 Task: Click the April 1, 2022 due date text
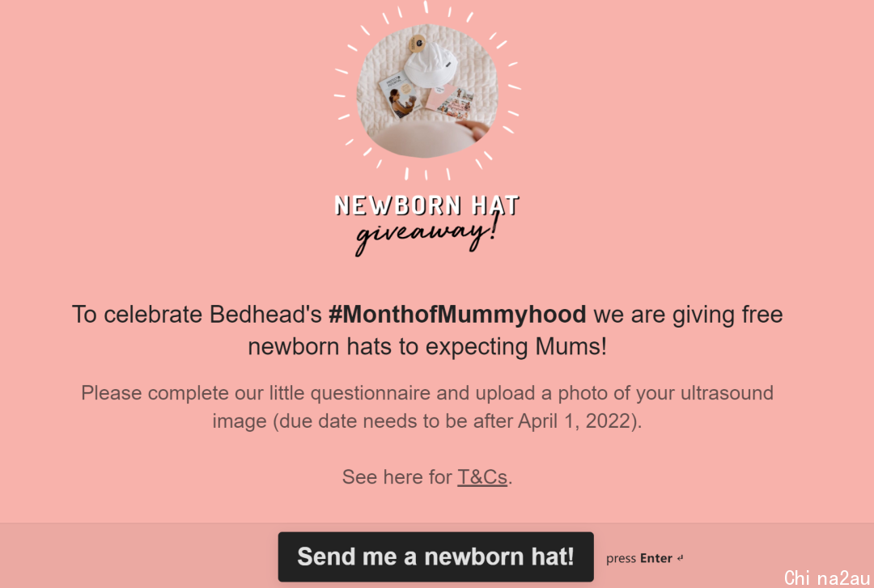[x=575, y=421]
